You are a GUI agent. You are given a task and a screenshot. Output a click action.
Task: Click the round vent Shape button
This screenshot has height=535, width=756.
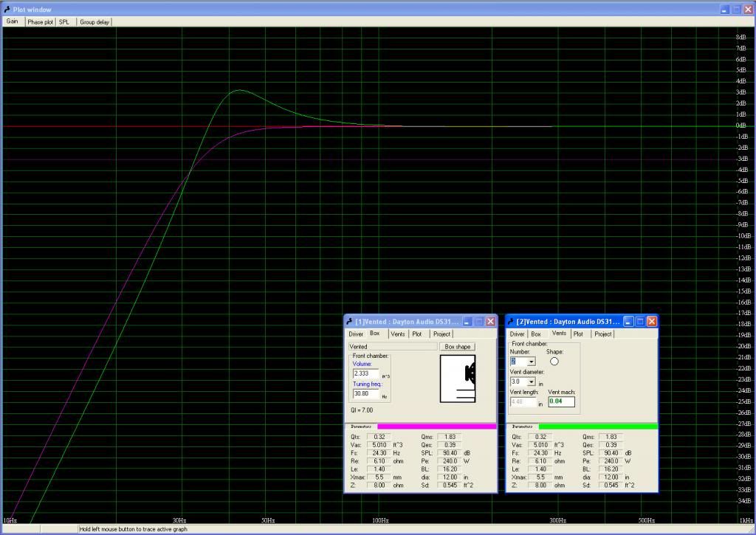(x=554, y=362)
